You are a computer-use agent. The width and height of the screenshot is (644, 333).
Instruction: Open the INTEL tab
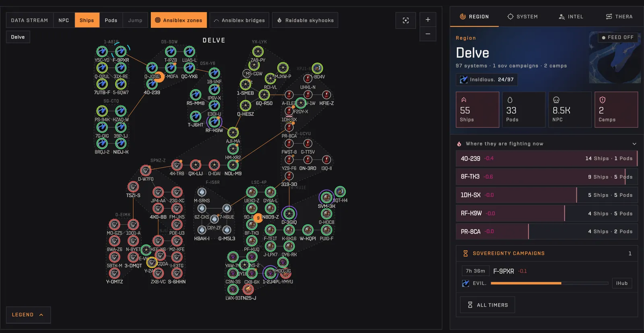tap(571, 17)
